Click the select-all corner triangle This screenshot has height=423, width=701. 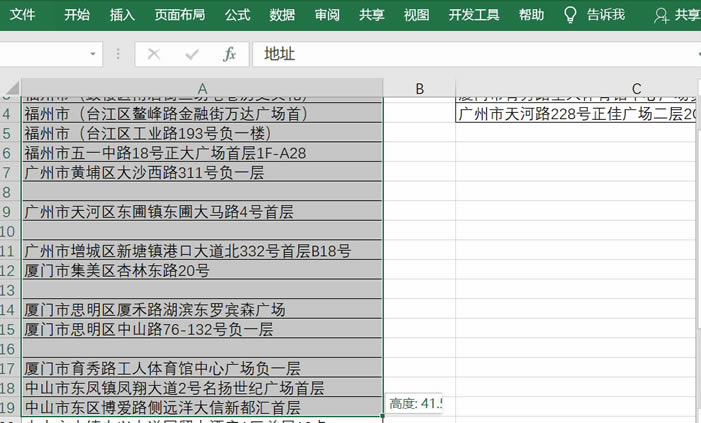pos(12,88)
